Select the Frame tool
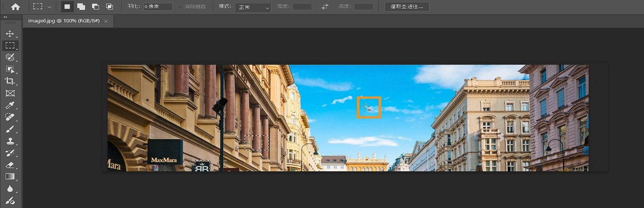 (x=10, y=93)
